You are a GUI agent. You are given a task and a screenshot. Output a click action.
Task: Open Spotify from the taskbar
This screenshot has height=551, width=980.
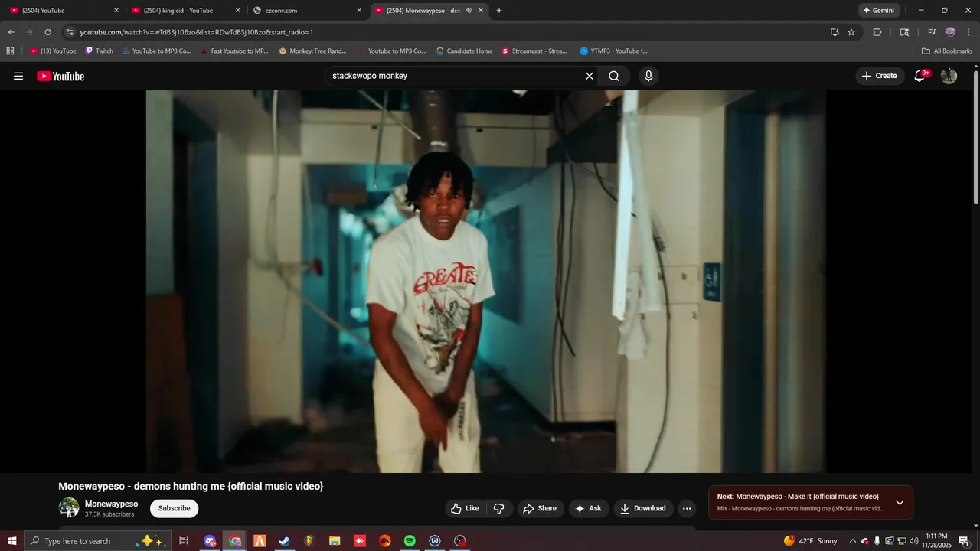coord(410,541)
